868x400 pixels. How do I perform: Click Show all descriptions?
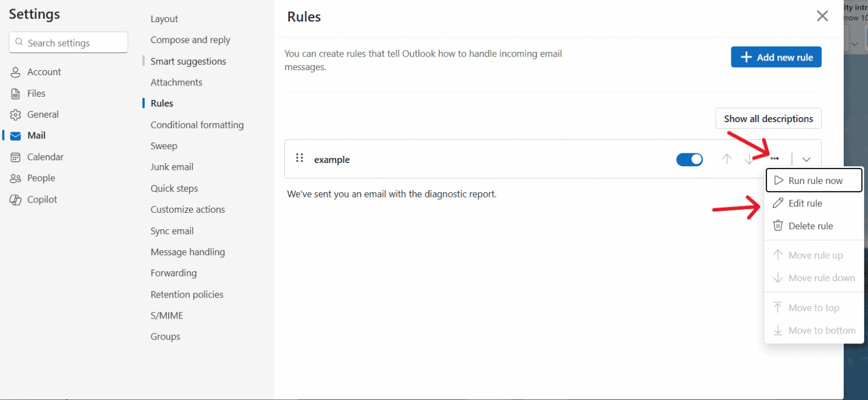[x=768, y=118]
